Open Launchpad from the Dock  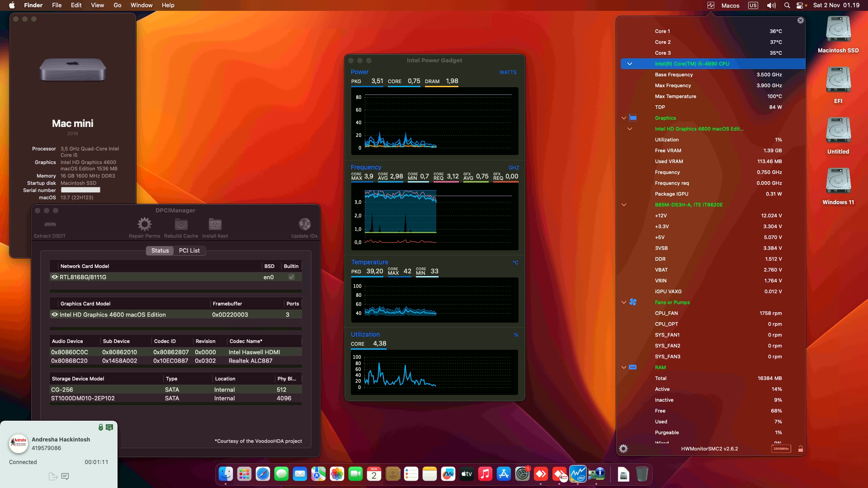(x=244, y=474)
